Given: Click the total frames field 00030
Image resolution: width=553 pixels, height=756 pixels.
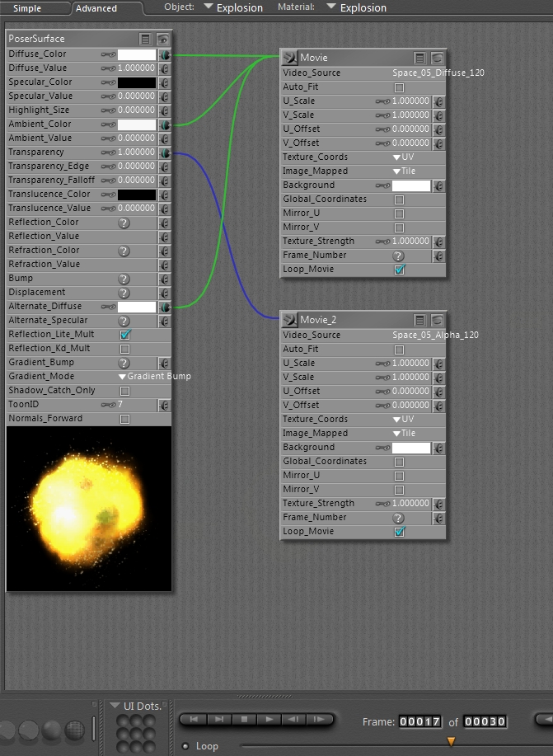Looking at the screenshot, I should 485,721.
